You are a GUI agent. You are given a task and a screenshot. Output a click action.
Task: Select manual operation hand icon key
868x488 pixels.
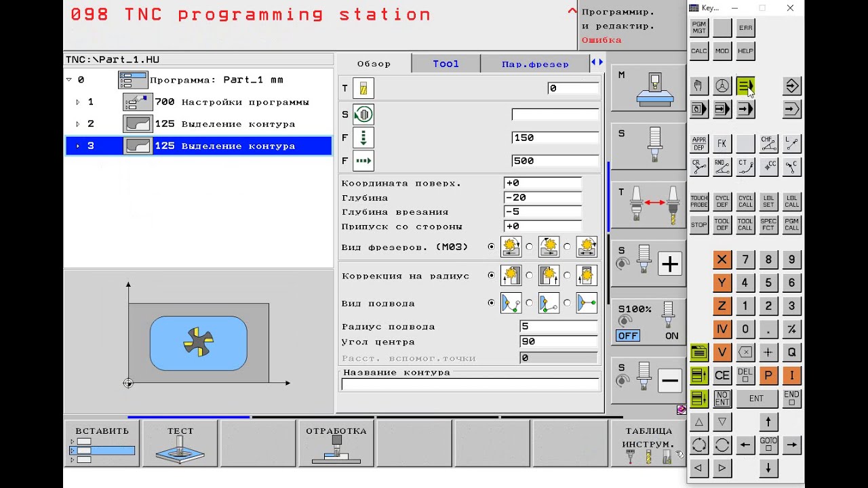click(x=699, y=86)
